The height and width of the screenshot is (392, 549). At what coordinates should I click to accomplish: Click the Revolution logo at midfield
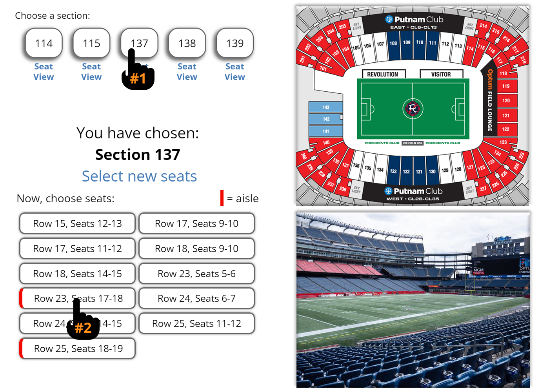pyautogui.click(x=413, y=109)
